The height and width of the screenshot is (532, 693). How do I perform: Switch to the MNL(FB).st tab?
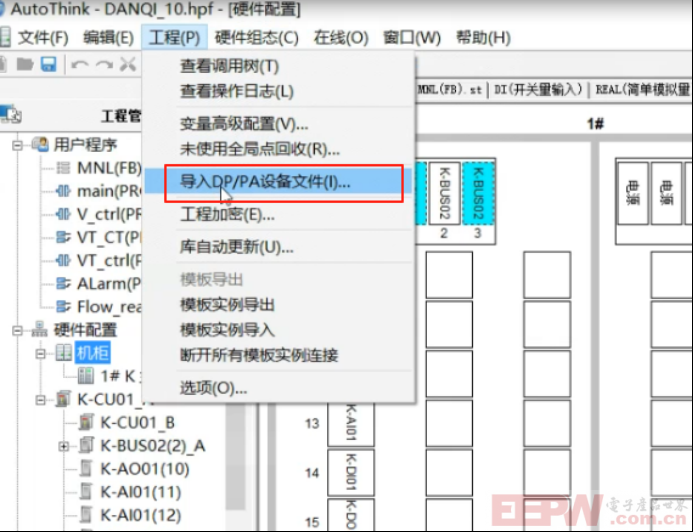click(x=450, y=90)
